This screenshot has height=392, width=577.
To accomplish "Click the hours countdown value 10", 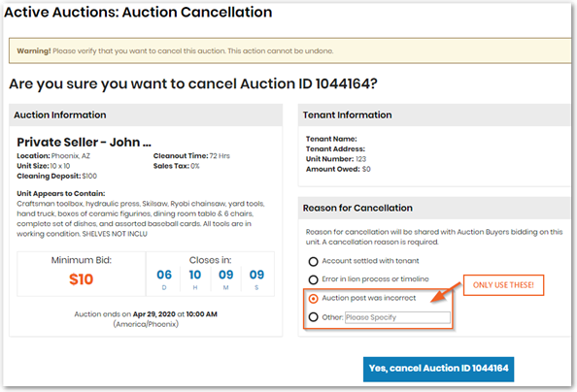I will click(x=195, y=275).
